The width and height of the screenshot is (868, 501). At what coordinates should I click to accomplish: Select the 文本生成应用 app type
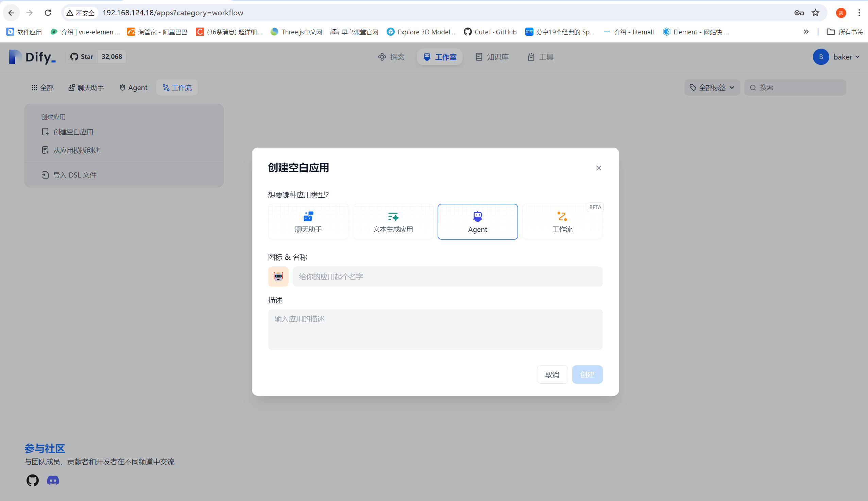(393, 222)
